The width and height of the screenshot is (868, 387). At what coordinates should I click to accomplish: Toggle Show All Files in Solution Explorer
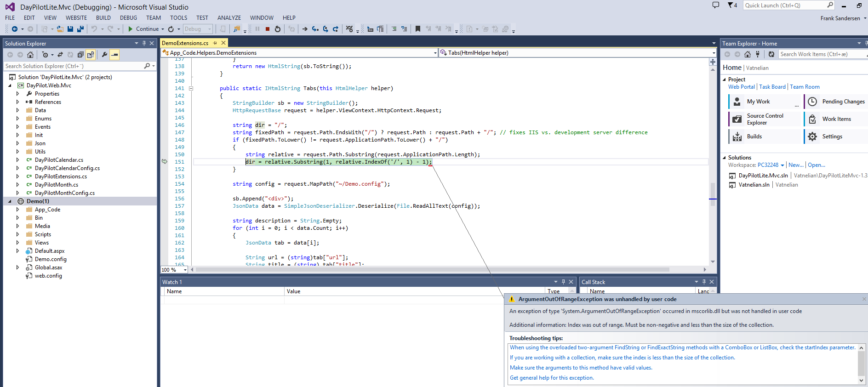[91, 55]
